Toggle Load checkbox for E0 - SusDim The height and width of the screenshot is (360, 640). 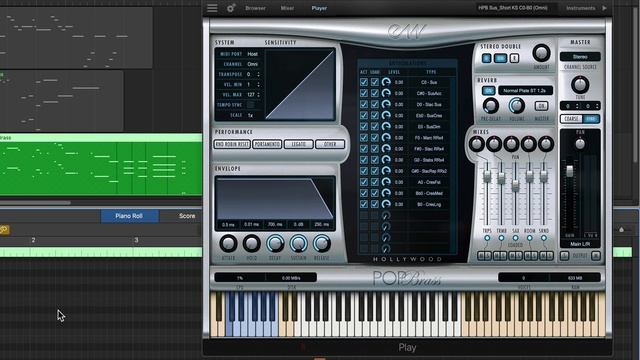click(374, 127)
